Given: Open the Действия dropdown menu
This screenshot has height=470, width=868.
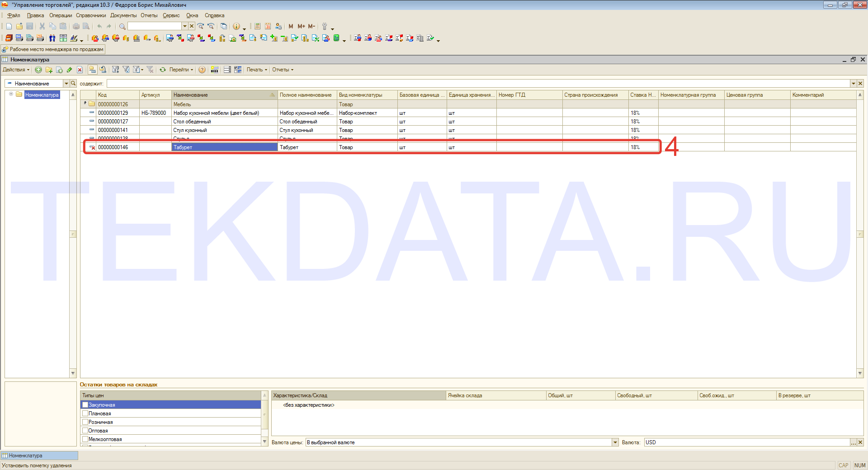Looking at the screenshot, I should click(x=16, y=70).
